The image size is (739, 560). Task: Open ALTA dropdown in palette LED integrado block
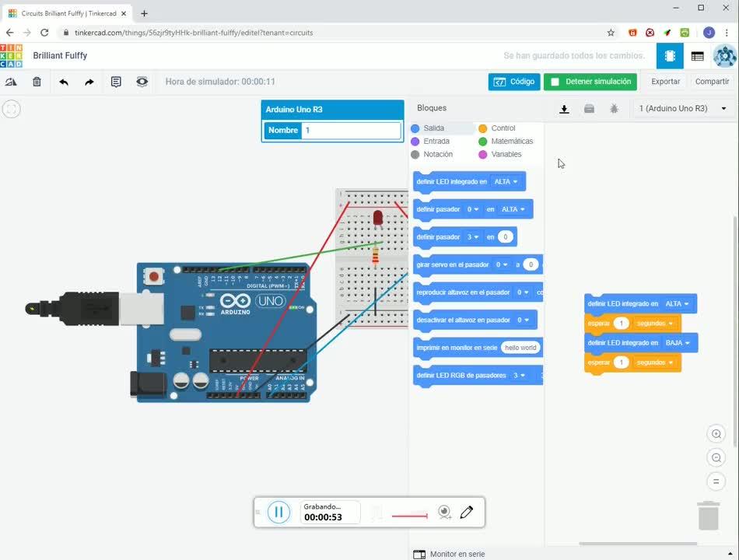[506, 181]
